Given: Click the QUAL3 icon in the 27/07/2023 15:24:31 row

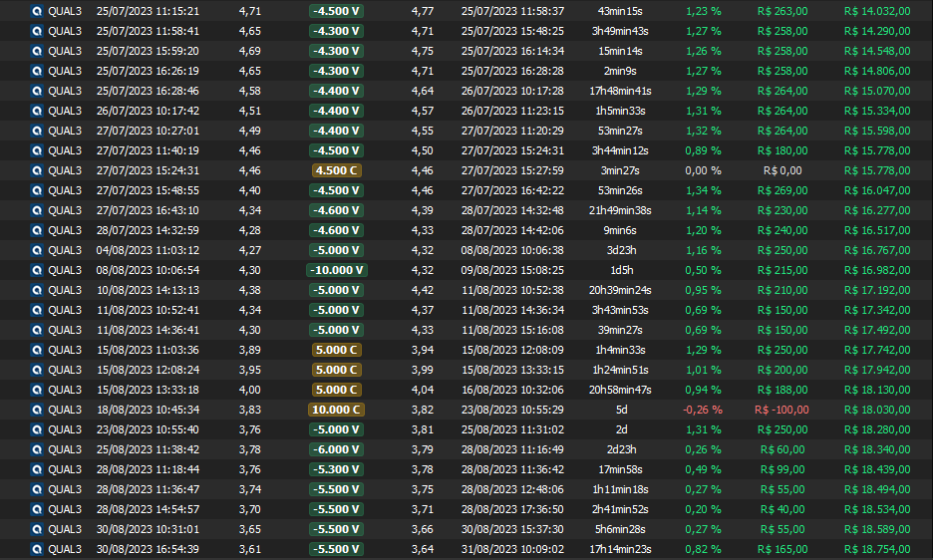Looking at the screenshot, I should [x=37, y=170].
